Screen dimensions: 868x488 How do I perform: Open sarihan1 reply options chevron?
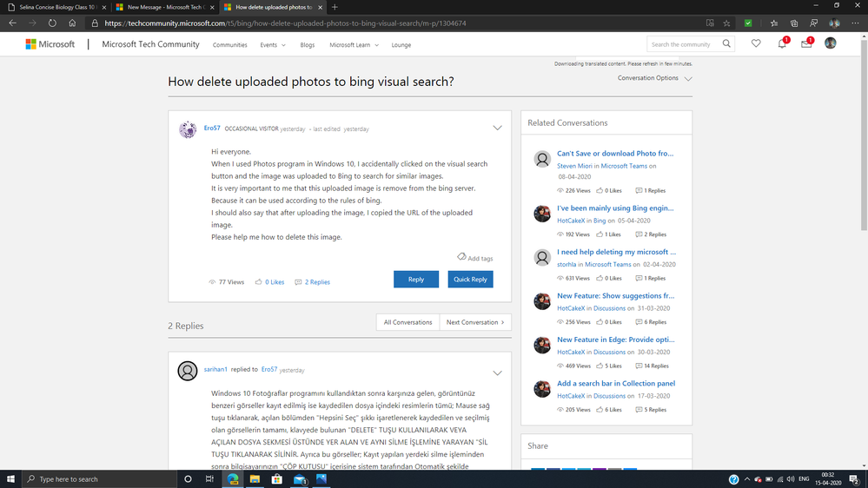click(x=497, y=373)
